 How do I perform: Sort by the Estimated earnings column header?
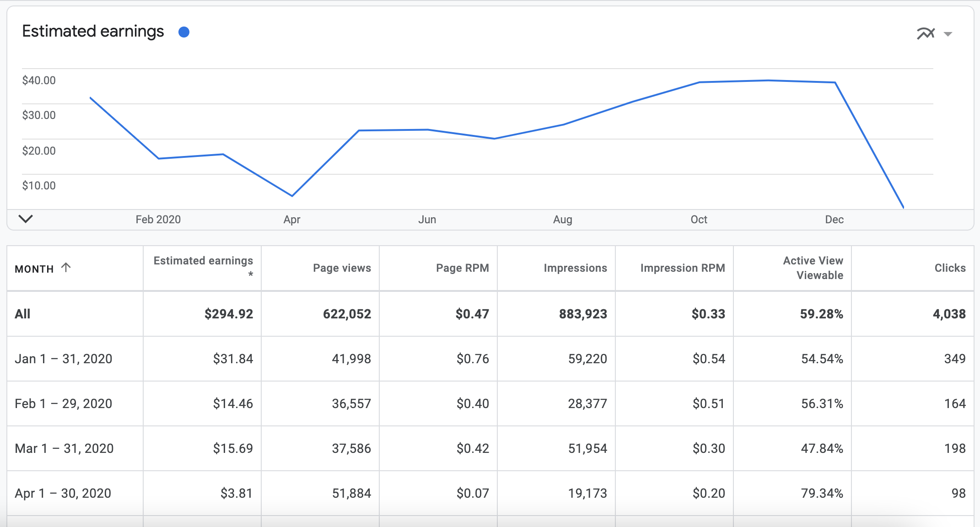pyautogui.click(x=203, y=261)
